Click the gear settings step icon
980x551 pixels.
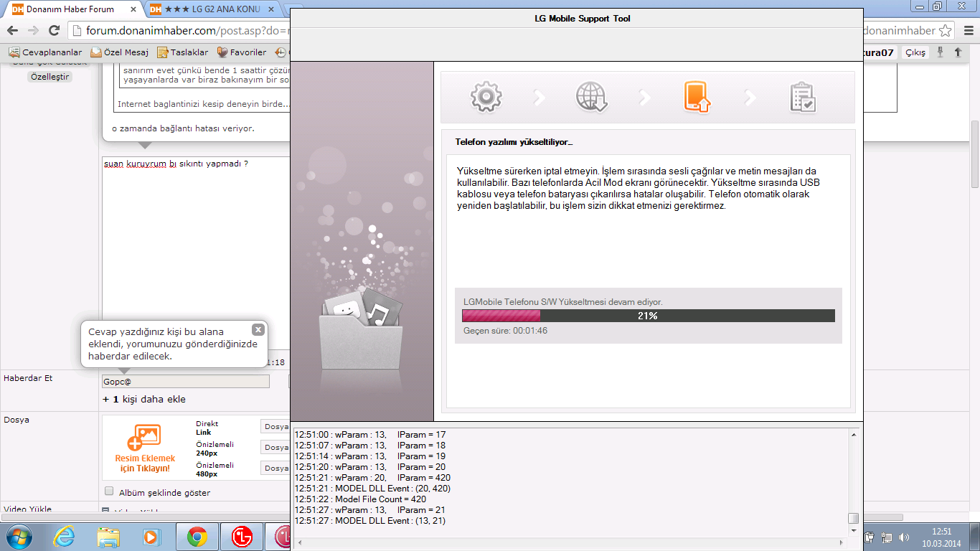[x=486, y=97]
